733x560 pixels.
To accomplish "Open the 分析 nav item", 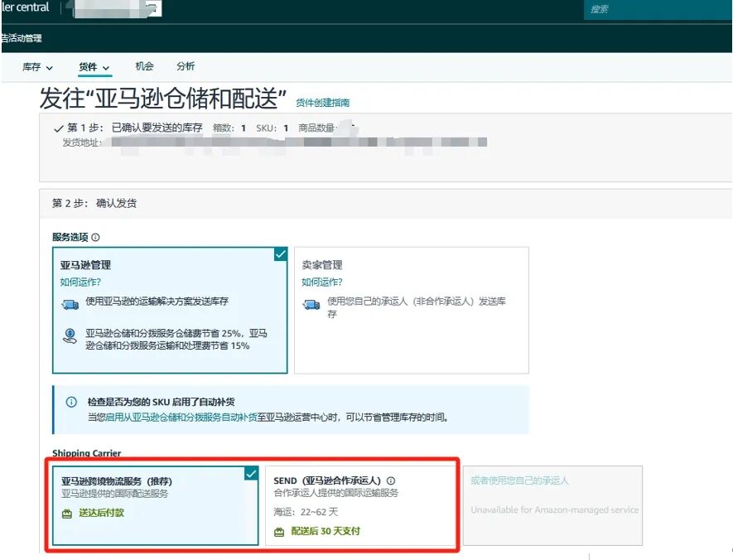I will coord(186,66).
